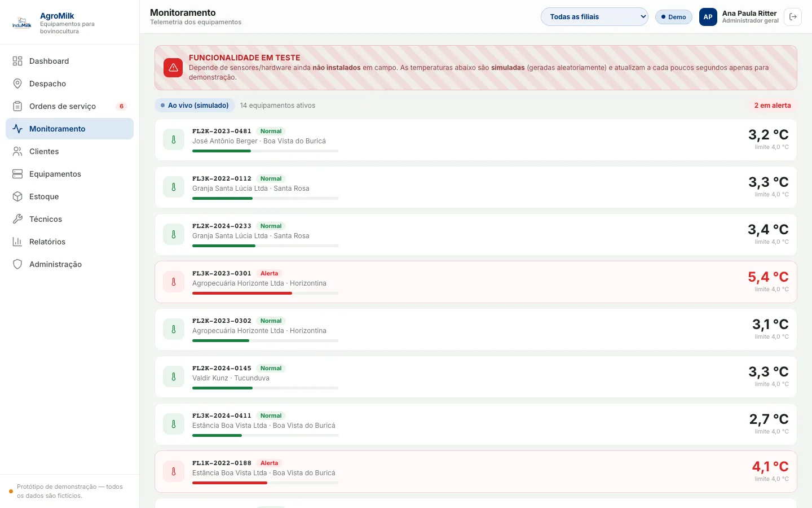Viewport: 812px width, 508px height.
Task: Click the warning triangle icon in the test banner
Action: 173,68
